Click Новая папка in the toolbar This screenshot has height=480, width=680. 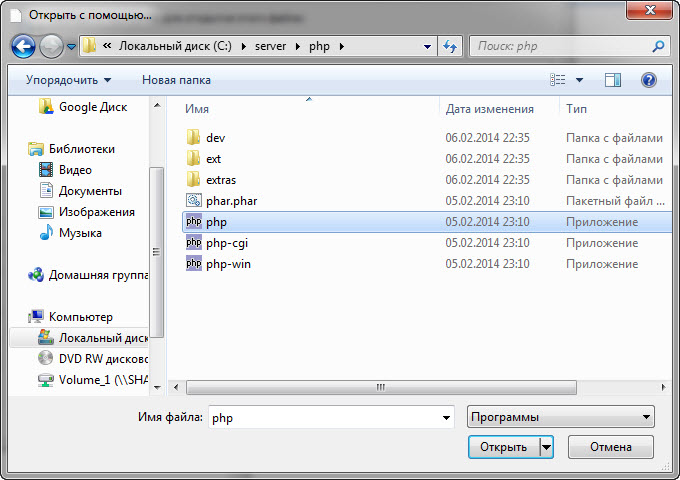(x=176, y=79)
